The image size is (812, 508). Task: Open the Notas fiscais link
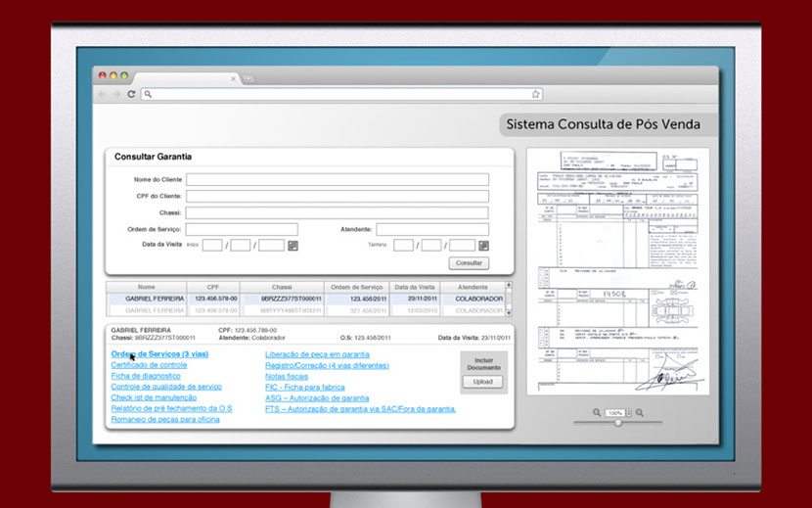(x=288, y=376)
